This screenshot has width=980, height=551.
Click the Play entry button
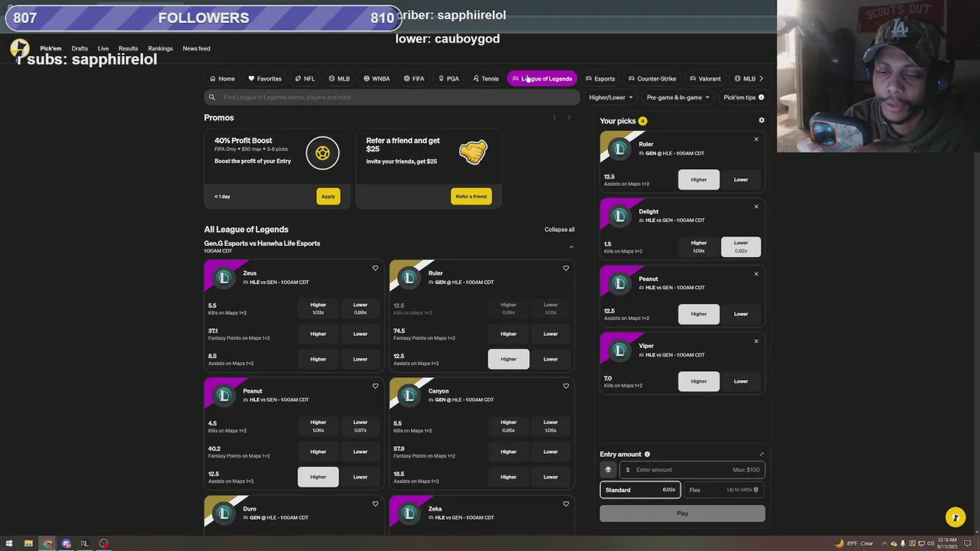pyautogui.click(x=682, y=514)
